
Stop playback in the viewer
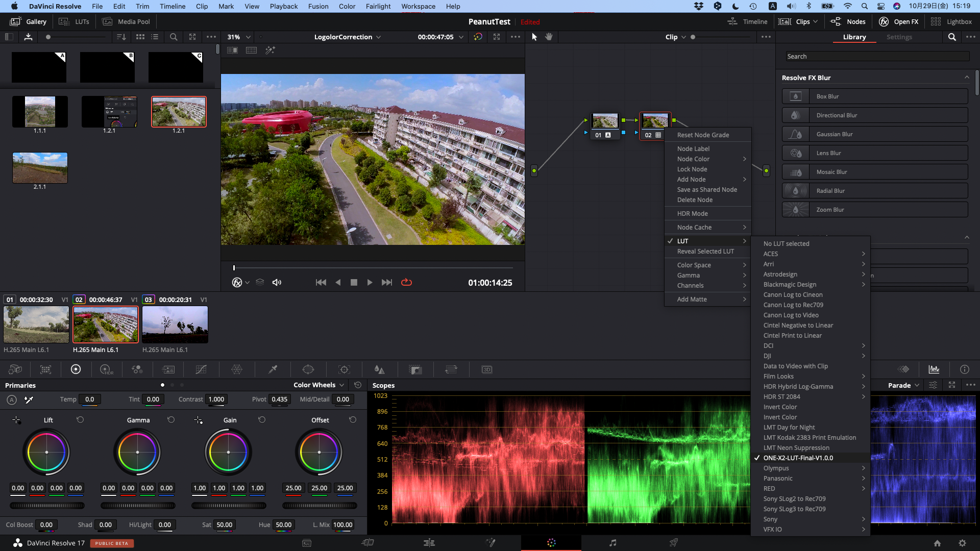[354, 282]
